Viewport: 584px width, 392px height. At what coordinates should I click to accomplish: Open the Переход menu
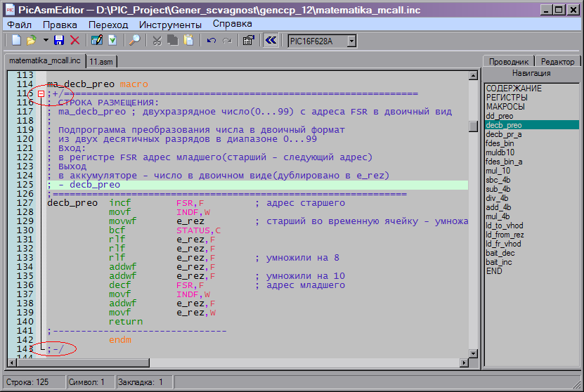click(108, 25)
